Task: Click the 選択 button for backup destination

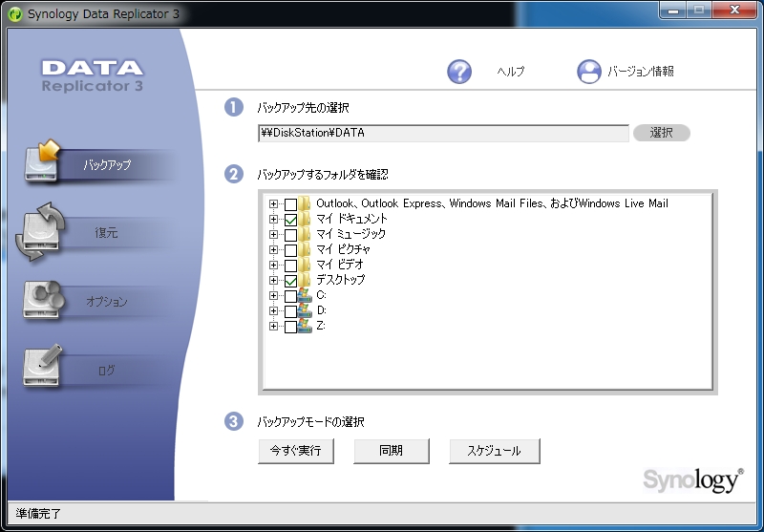Action: [x=662, y=133]
